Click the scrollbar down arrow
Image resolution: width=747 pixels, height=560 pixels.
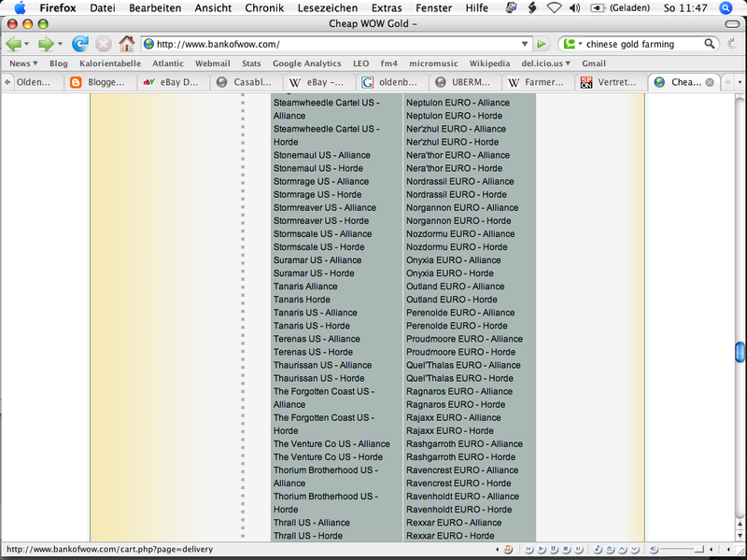[x=740, y=535]
